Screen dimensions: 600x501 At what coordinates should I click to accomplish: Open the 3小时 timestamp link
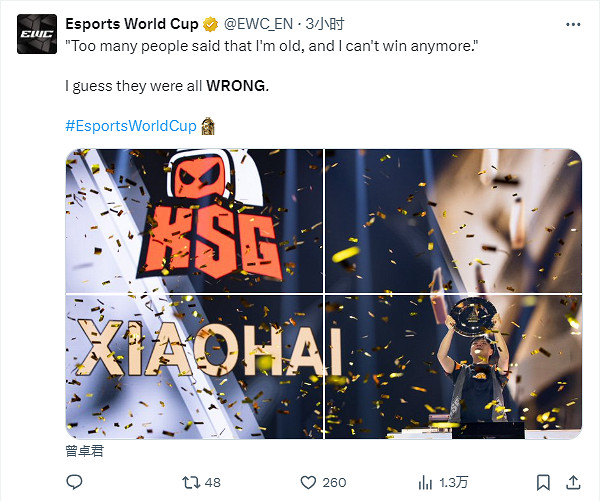pos(324,24)
